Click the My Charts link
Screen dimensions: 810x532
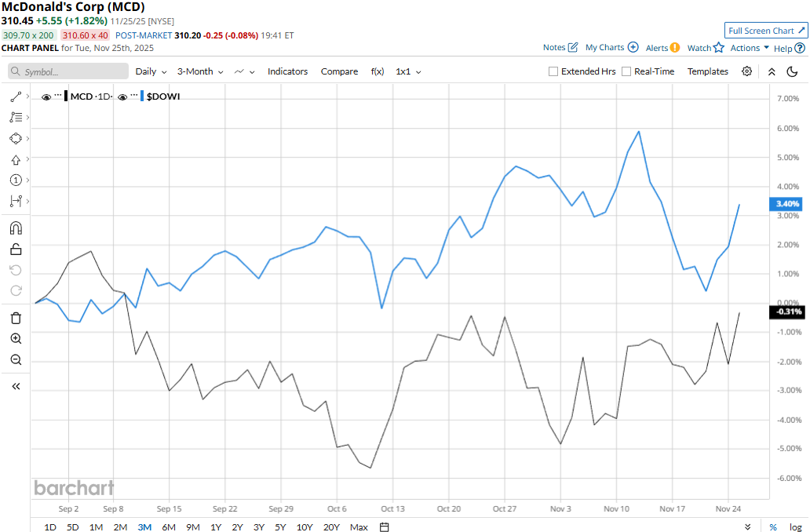tap(604, 48)
